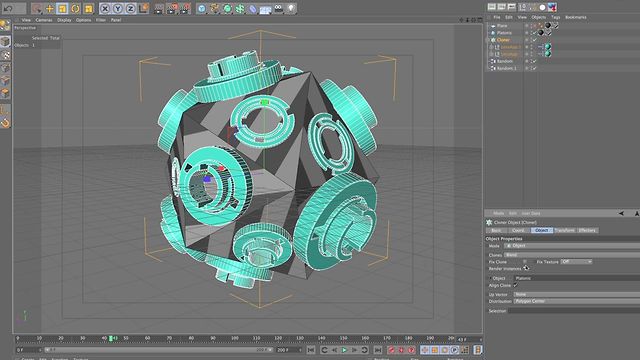Open the Up Vector dropdown
This screenshot has height=360, width=640.
(x=576, y=294)
